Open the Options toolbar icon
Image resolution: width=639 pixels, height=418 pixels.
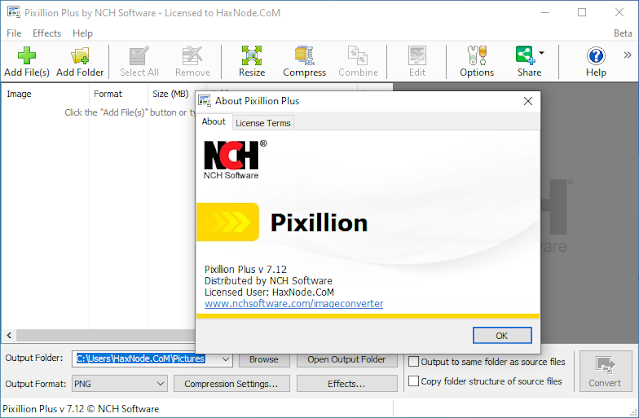pos(477,61)
